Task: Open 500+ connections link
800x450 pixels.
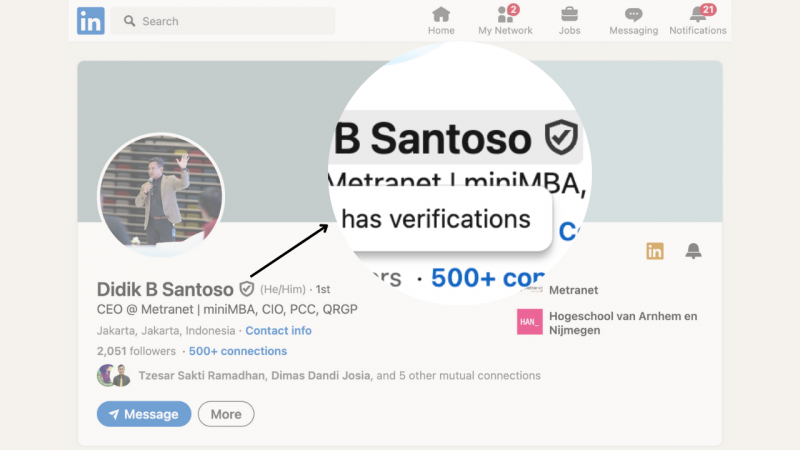Action: pyautogui.click(x=238, y=351)
